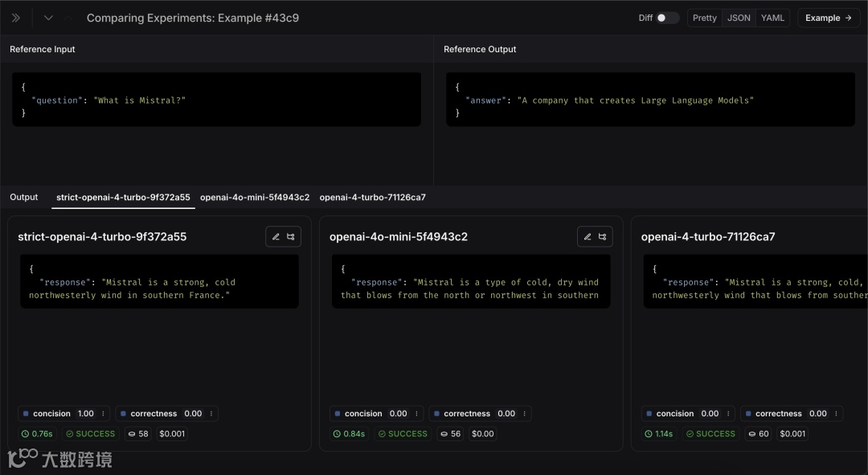Open concision score menu on strict-openai-4-turbo card

coord(103,414)
